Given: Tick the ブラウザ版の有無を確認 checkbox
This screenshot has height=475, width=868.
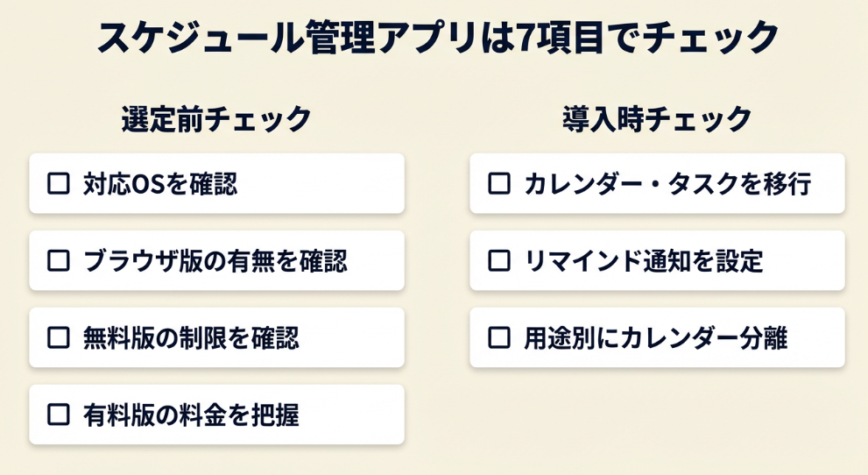Looking at the screenshot, I should coord(59,261).
